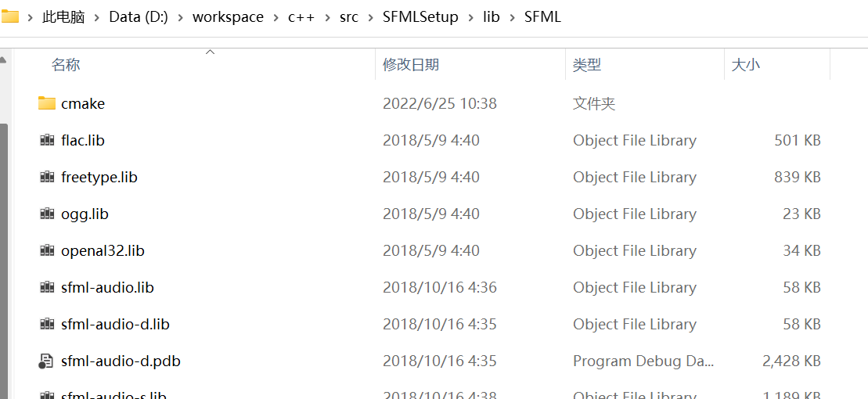Navigate to the c++ breadcrumb folder
868x399 pixels.
point(301,17)
